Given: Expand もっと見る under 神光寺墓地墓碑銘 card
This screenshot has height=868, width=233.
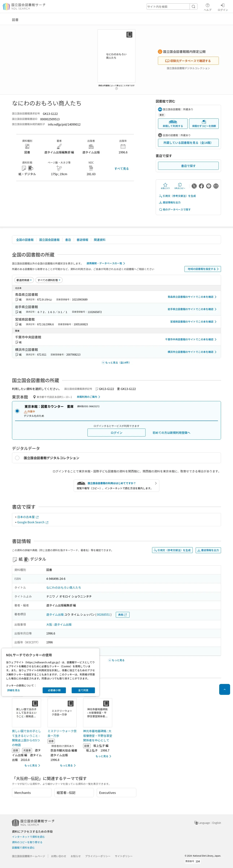Looking at the screenshot, I should [x=103, y=756].
